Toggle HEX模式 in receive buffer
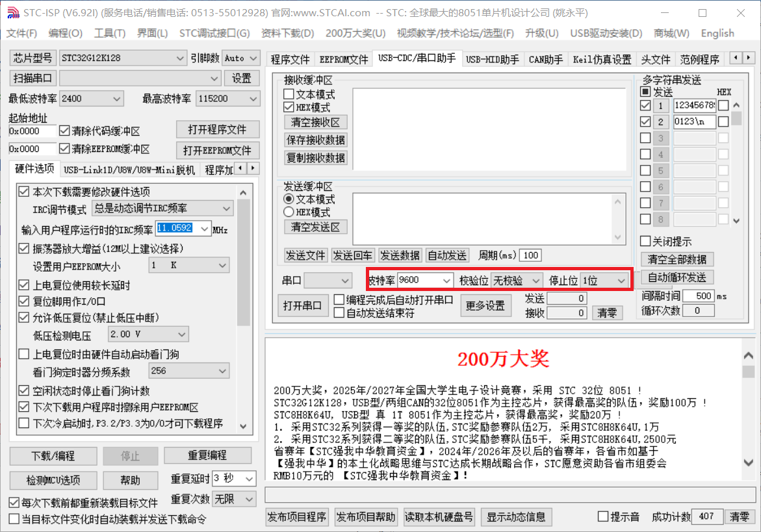The height and width of the screenshot is (532, 761). pyautogui.click(x=289, y=107)
